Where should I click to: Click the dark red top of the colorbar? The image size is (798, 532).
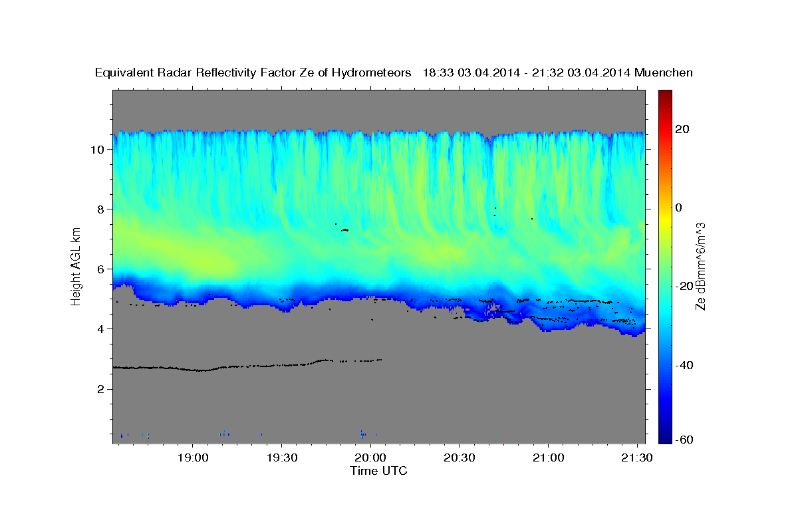tap(665, 95)
